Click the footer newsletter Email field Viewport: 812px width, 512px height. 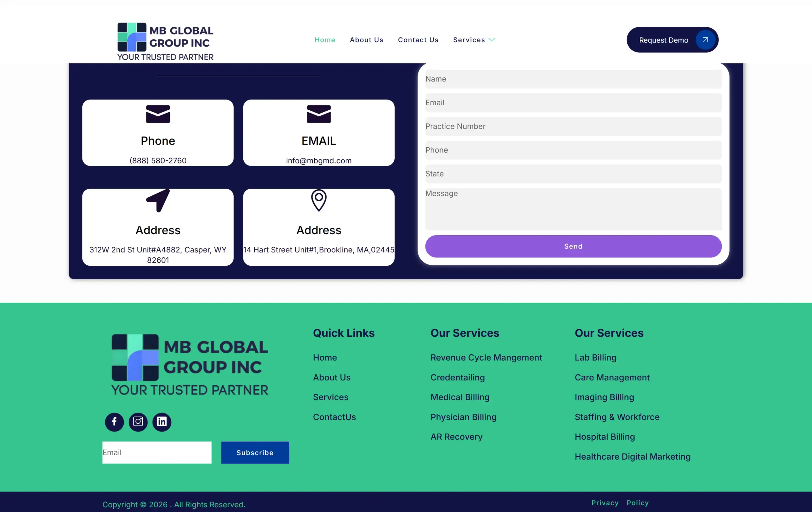[157, 453]
